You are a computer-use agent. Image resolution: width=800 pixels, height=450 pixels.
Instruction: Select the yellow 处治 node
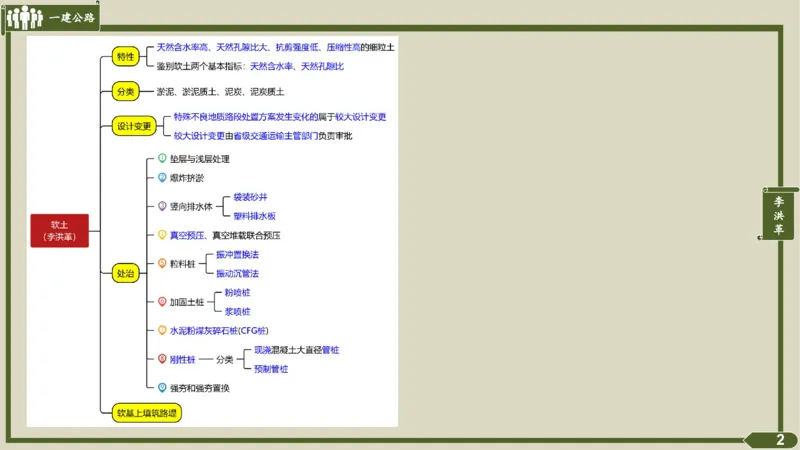126,273
